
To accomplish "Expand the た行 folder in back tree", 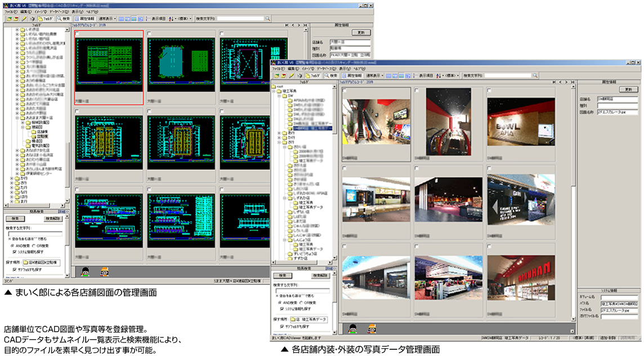I will click(x=12, y=188).
